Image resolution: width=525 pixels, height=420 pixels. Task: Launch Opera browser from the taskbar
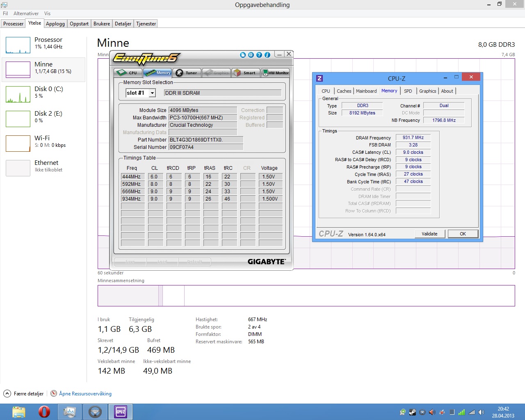click(44, 412)
